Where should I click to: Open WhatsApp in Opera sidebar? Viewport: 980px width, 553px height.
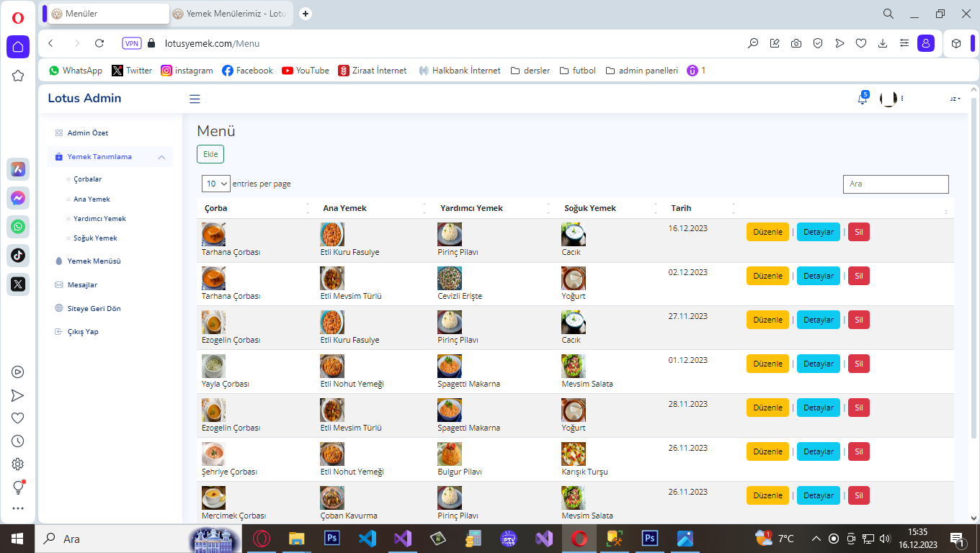point(18,227)
